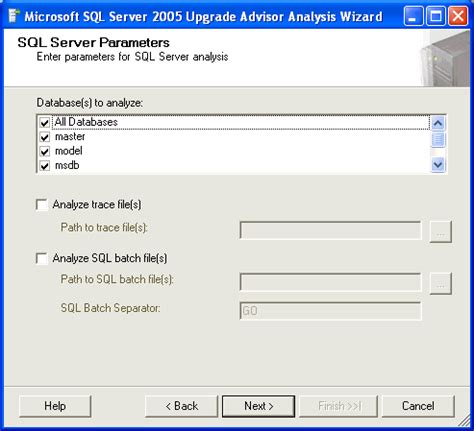Enable Analyze SQL batch file(s) option
Viewport: 474px width, 431px height.
coord(42,258)
